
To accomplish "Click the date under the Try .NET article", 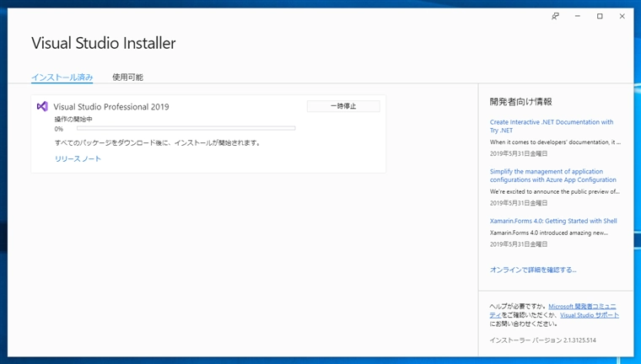I will pos(519,153).
